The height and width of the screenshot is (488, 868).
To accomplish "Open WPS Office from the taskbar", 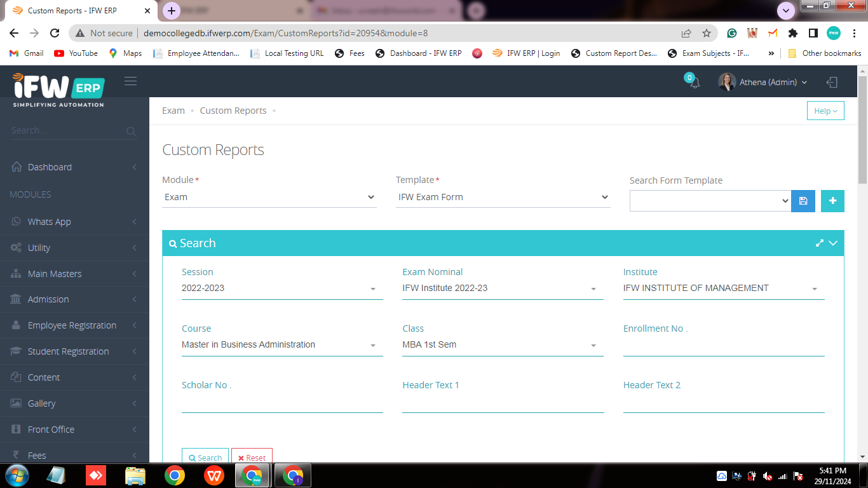I will 214,475.
